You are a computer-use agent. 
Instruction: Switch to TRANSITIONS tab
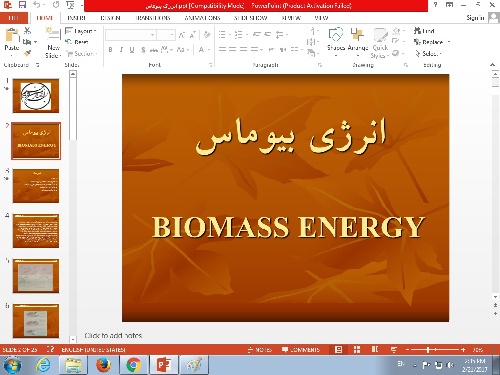click(153, 18)
